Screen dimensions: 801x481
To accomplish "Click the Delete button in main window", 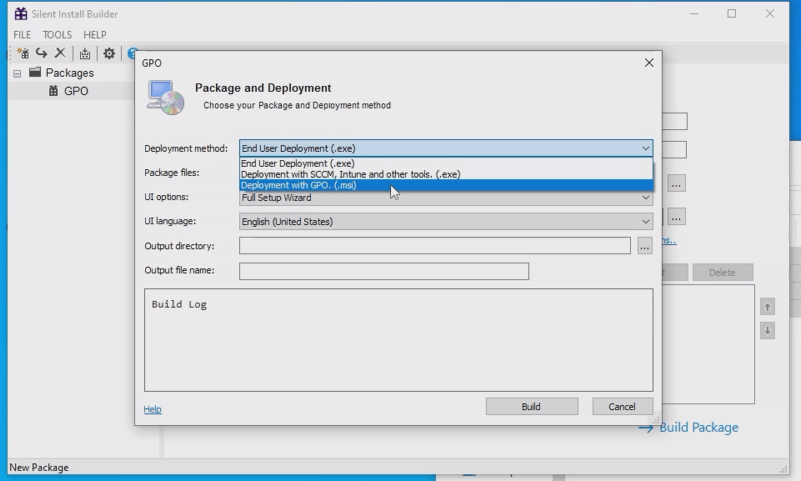I will pyautogui.click(x=722, y=273).
